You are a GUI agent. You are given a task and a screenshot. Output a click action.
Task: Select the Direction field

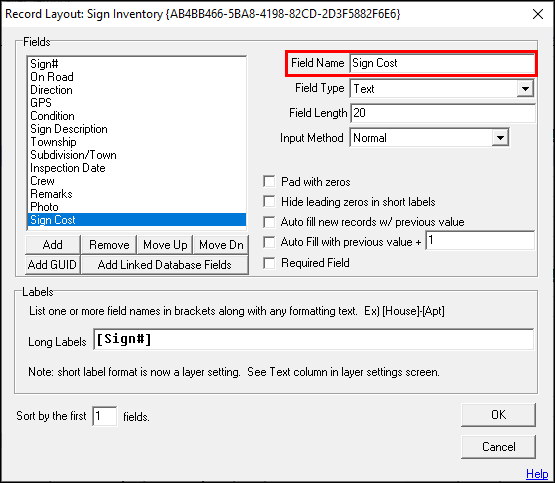pos(137,90)
